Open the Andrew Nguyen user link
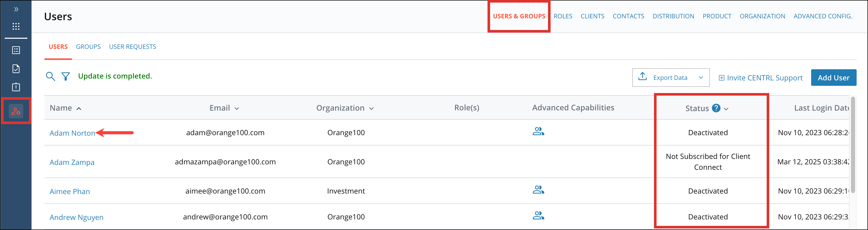Image resolution: width=868 pixels, height=230 pixels. 77,217
